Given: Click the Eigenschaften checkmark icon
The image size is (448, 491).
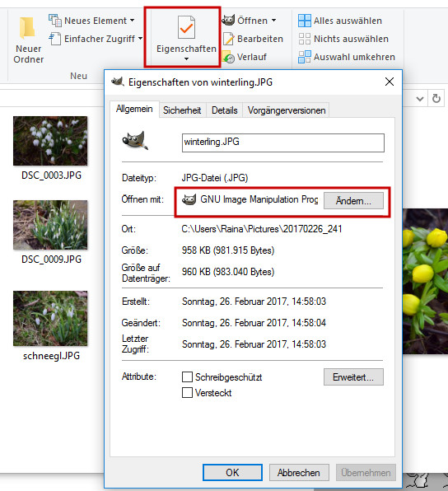Looking at the screenshot, I should coord(186,27).
